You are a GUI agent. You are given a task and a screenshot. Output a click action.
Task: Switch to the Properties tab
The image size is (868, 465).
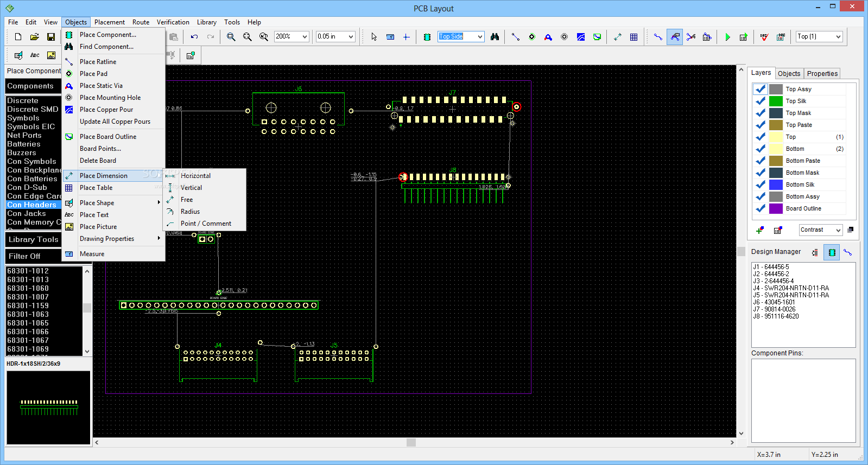tap(822, 74)
